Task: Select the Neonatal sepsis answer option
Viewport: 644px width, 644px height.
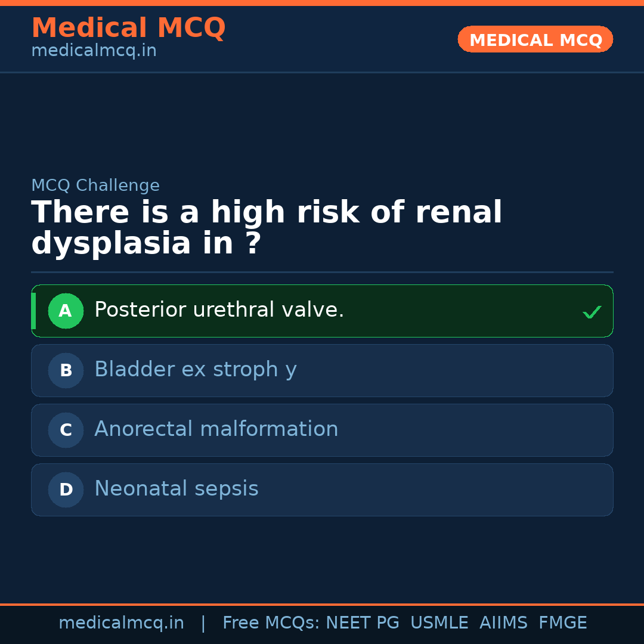Action: (x=176, y=489)
